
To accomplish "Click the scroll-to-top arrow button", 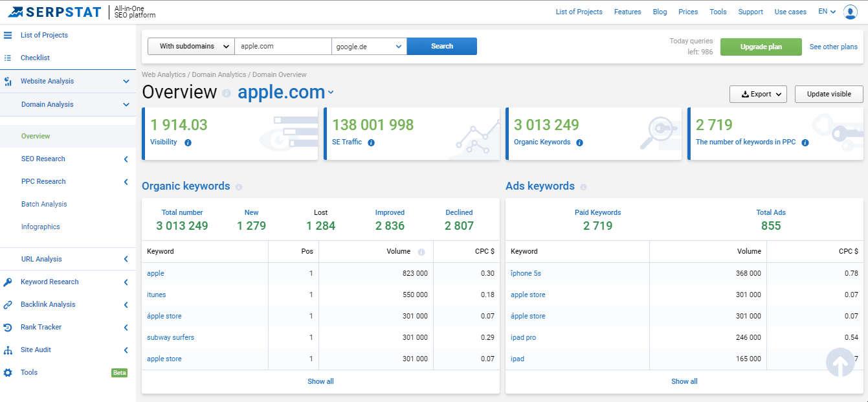I will point(840,363).
